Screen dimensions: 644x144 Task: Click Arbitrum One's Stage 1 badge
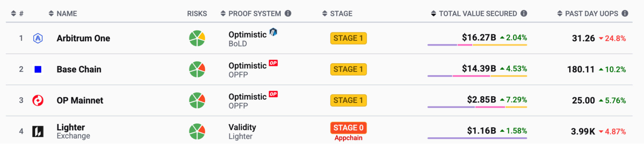(348, 38)
